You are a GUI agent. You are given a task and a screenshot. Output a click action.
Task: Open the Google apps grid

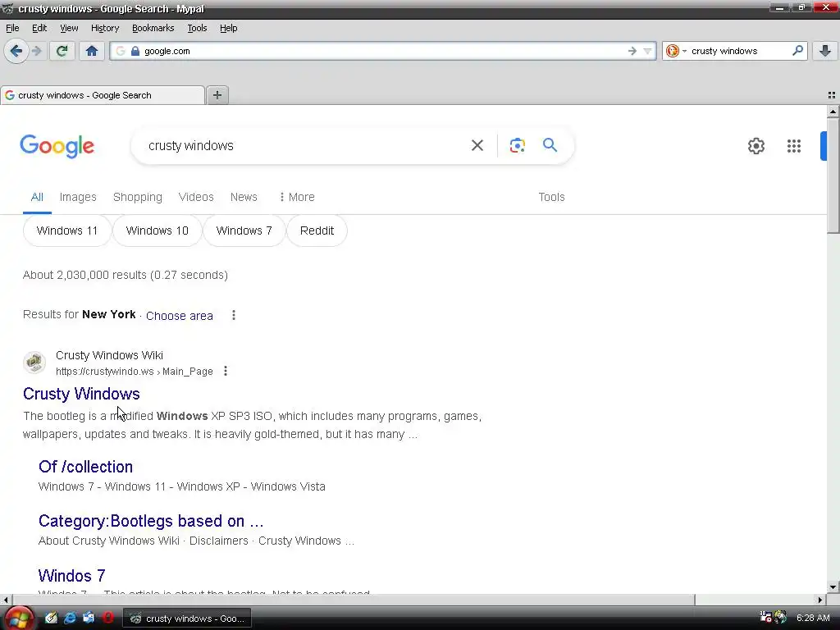pyautogui.click(x=793, y=146)
